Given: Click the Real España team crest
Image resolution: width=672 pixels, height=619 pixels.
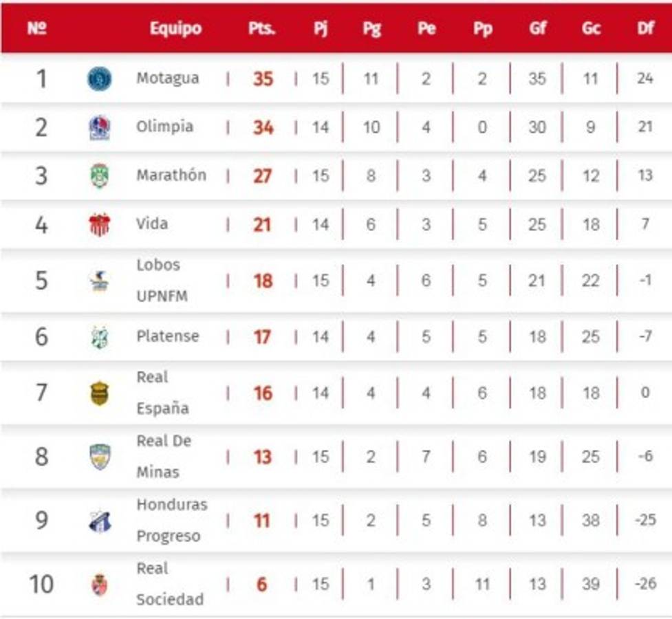Looking at the screenshot, I should point(100,393).
